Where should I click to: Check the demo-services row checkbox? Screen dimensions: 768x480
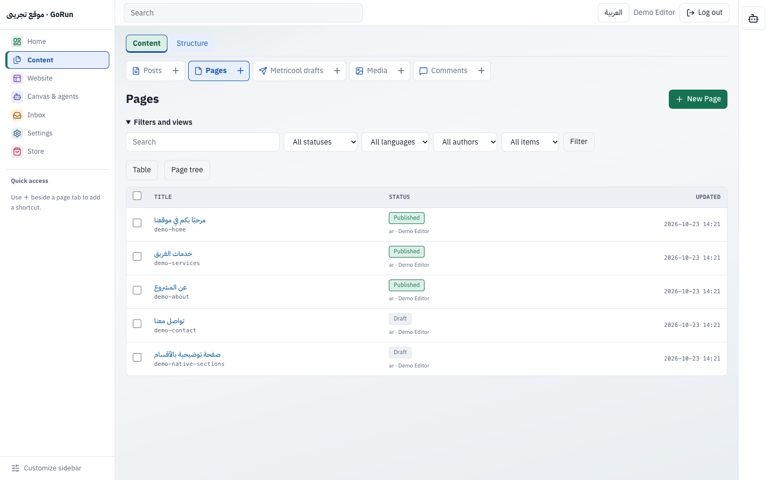click(137, 257)
